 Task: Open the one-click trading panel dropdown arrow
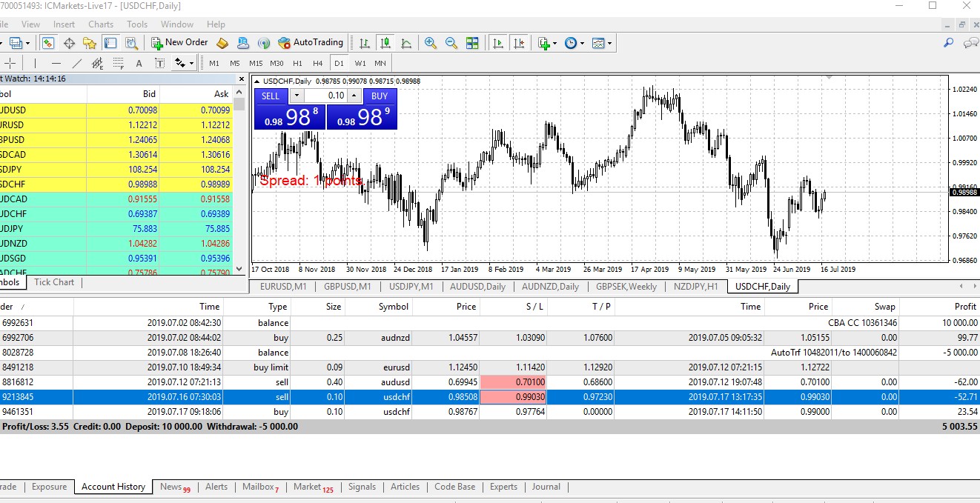click(x=297, y=96)
